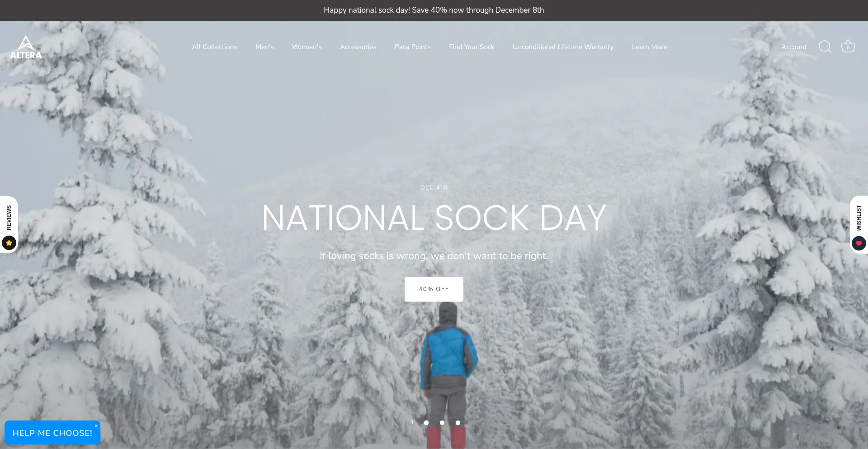The height and width of the screenshot is (449, 868).
Task: Click the Wishlist heart icon
Action: pos(859,243)
